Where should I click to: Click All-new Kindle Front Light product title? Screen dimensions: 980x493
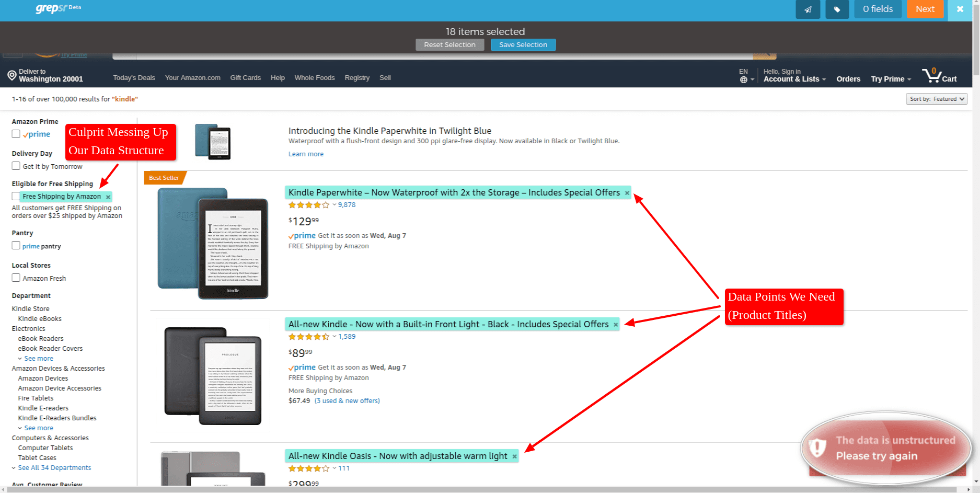click(448, 324)
